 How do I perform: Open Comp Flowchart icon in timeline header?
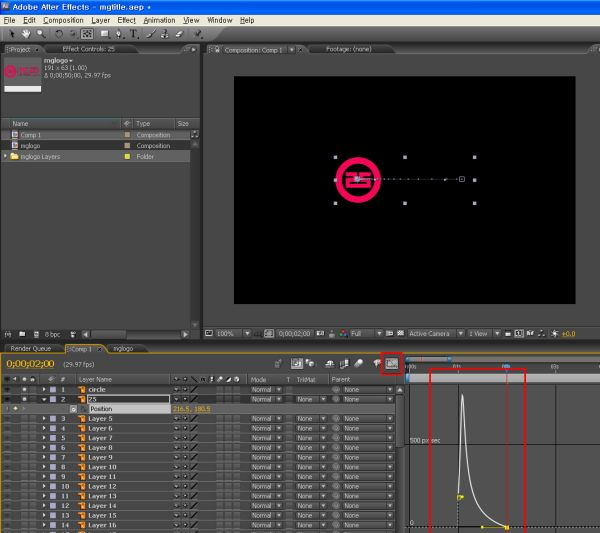pos(278,363)
